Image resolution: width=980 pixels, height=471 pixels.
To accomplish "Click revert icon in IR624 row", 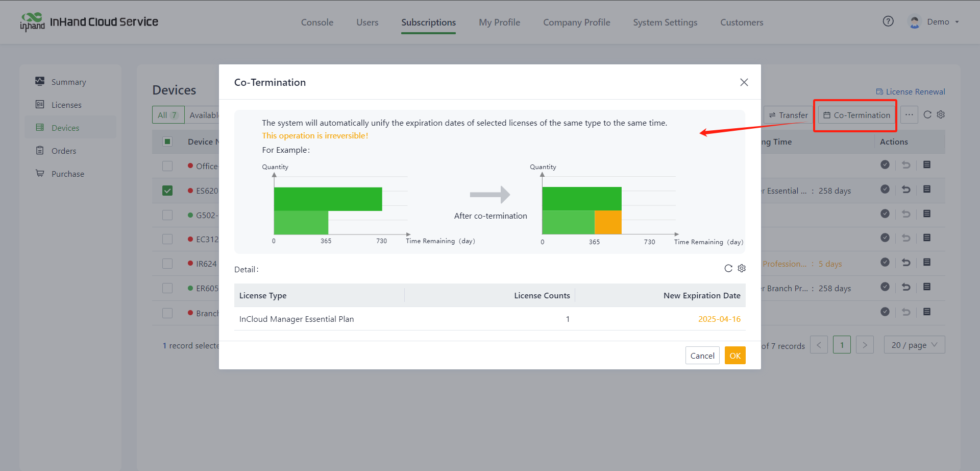I will click(x=906, y=263).
